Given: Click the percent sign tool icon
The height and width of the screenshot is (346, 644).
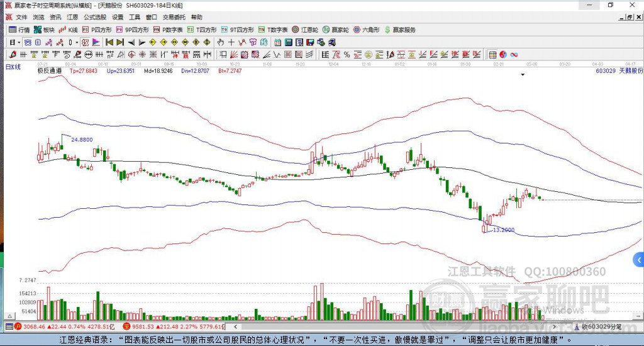Looking at the screenshot, I should tap(347, 55).
